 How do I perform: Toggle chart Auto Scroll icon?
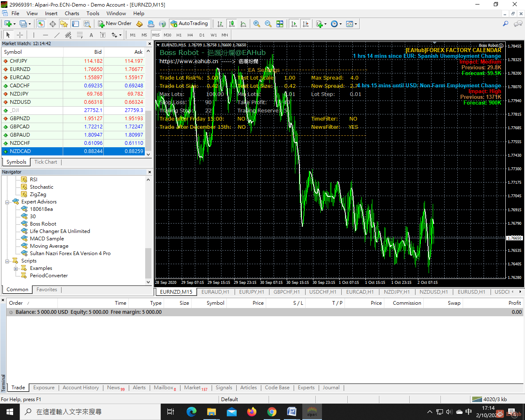tap(294, 24)
